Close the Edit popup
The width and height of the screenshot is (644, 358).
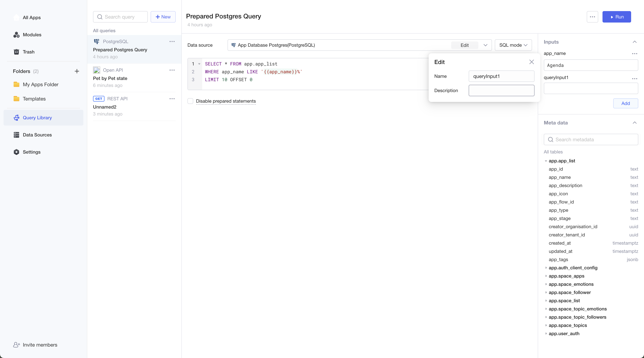tap(531, 62)
